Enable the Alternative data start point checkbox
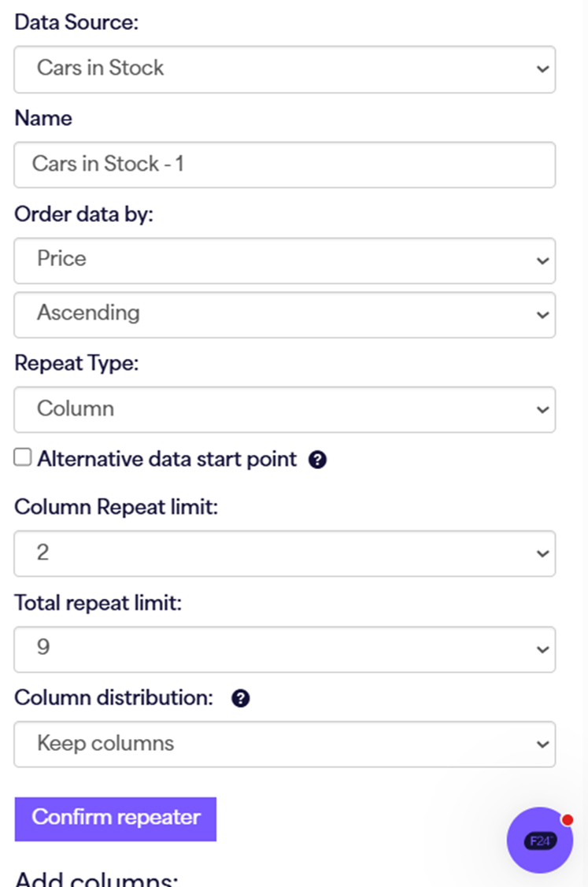The height and width of the screenshot is (887, 588). [x=23, y=457]
